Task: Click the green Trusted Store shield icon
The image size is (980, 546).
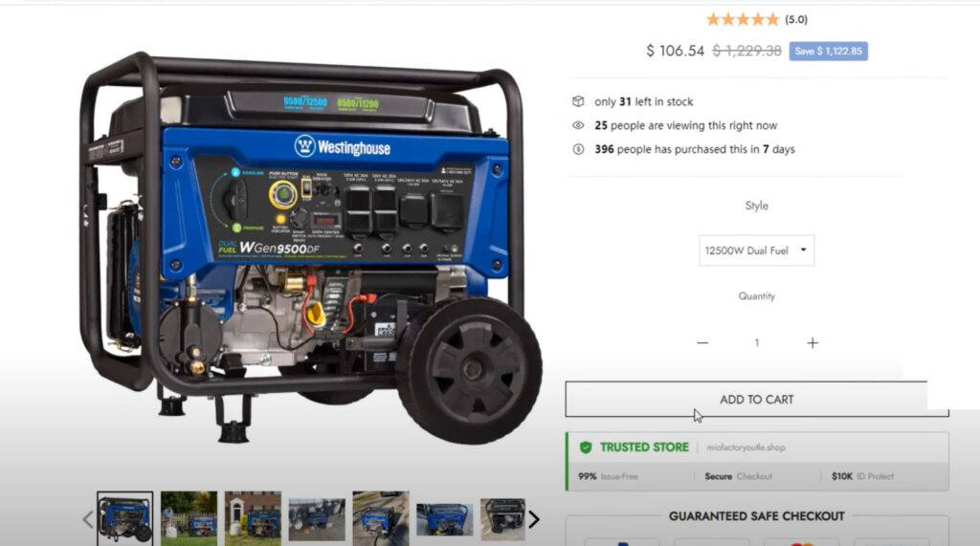Action: pos(586,448)
